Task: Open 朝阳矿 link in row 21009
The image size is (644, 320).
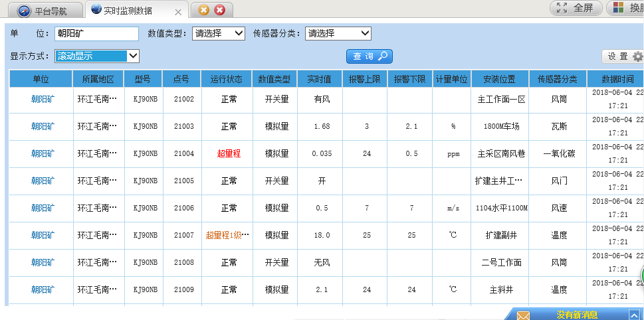Action: tap(43, 289)
